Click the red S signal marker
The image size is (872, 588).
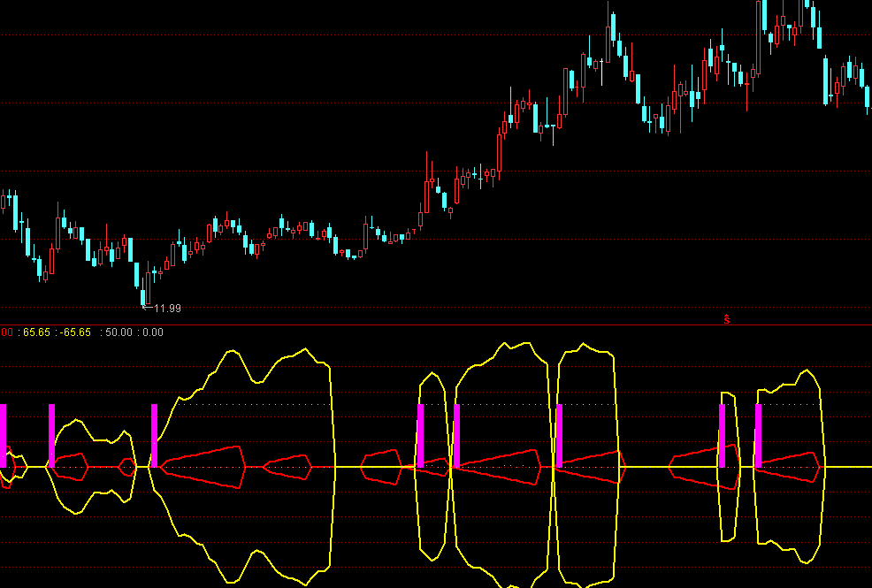pyautogui.click(x=727, y=319)
